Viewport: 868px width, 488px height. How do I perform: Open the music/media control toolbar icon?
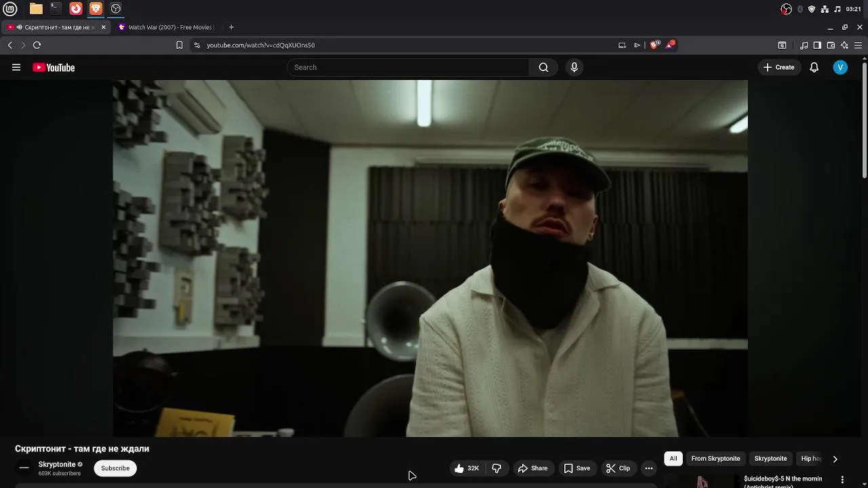(804, 45)
